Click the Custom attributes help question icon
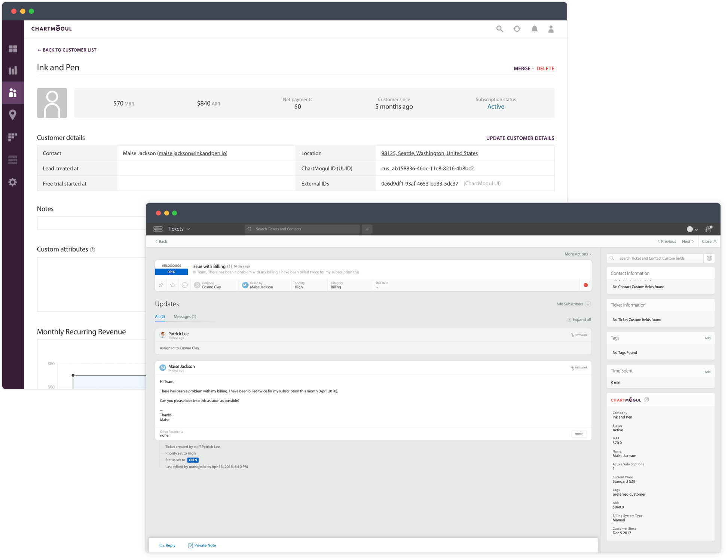This screenshot has height=560, width=728. coord(92,250)
